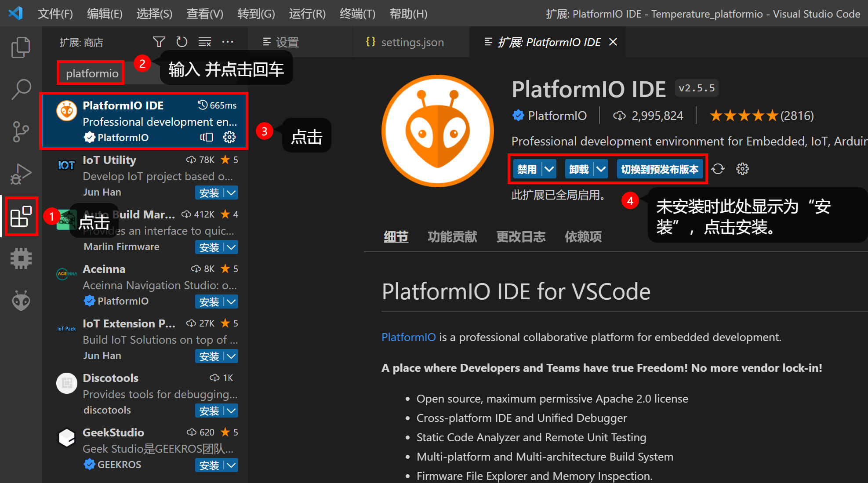Screen dimensions: 868x483
Task: Open the Extensions view in activity bar
Action: pos(21,216)
